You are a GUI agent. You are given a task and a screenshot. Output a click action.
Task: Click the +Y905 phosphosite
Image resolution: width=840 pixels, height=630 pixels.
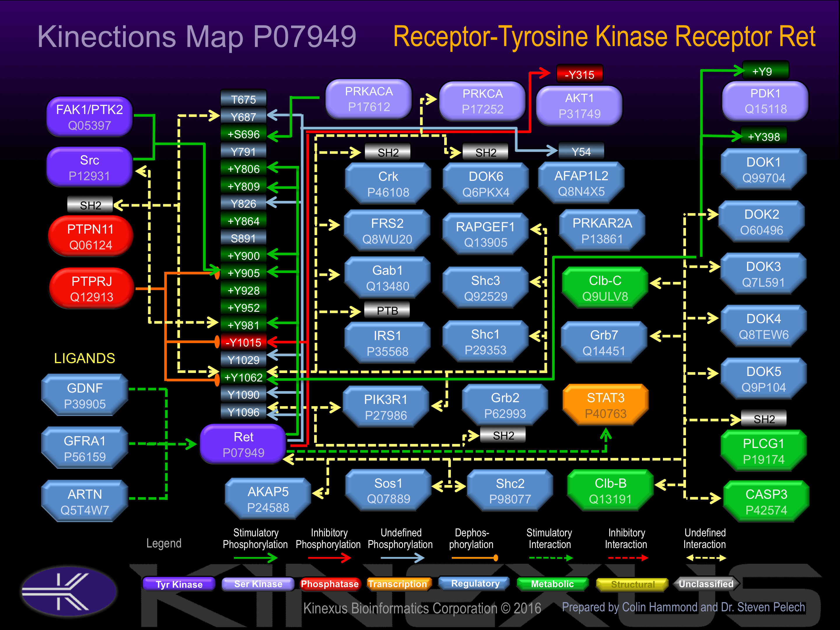point(244,273)
